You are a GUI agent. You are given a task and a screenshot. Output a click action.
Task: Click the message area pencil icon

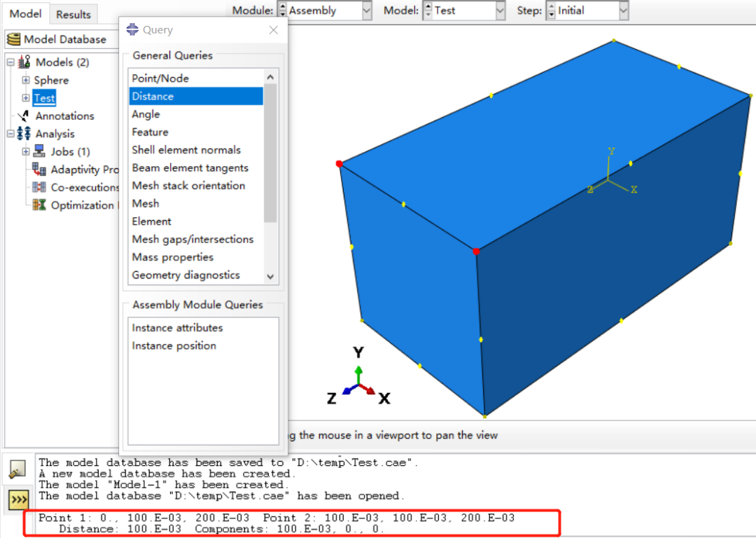(17, 469)
